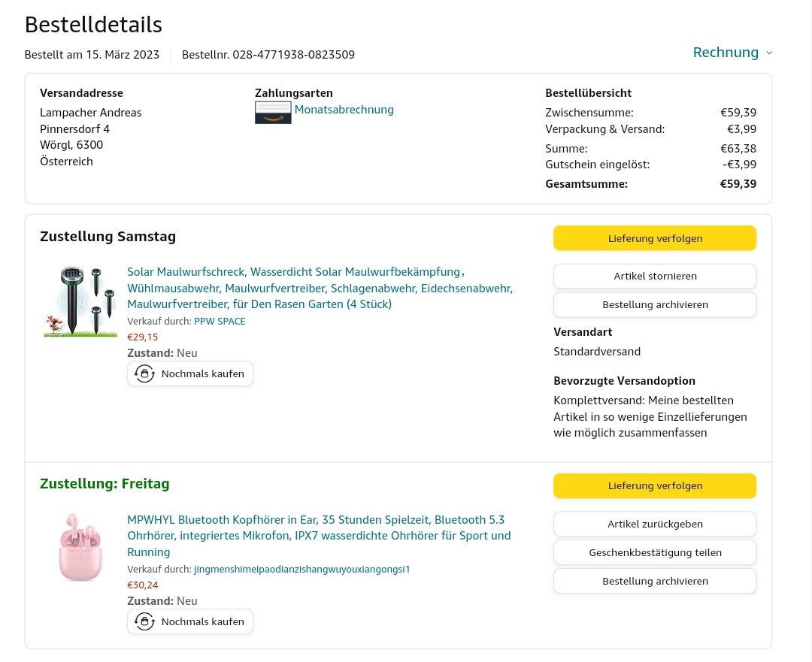Archive order for the Maulwurfschreck item

tap(655, 304)
